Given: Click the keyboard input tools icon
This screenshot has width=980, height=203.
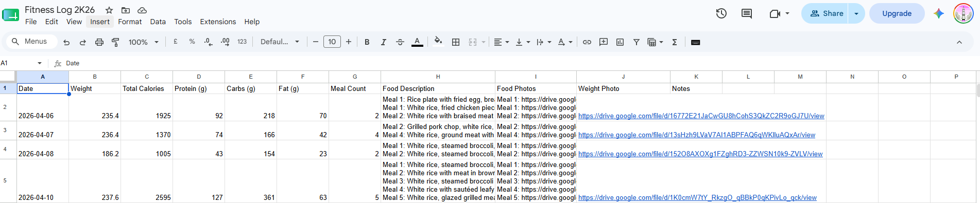Looking at the screenshot, I should click(x=695, y=42).
